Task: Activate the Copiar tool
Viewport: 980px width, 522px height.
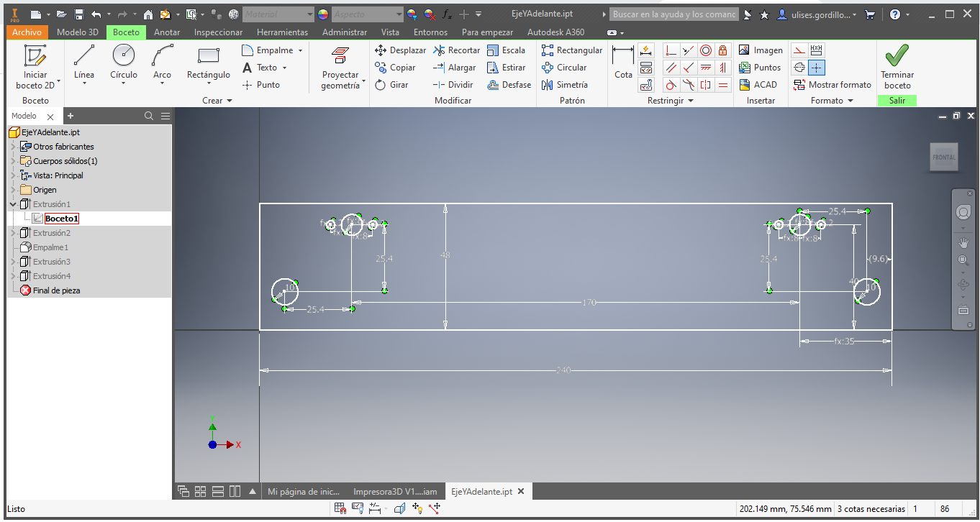Action: point(395,68)
